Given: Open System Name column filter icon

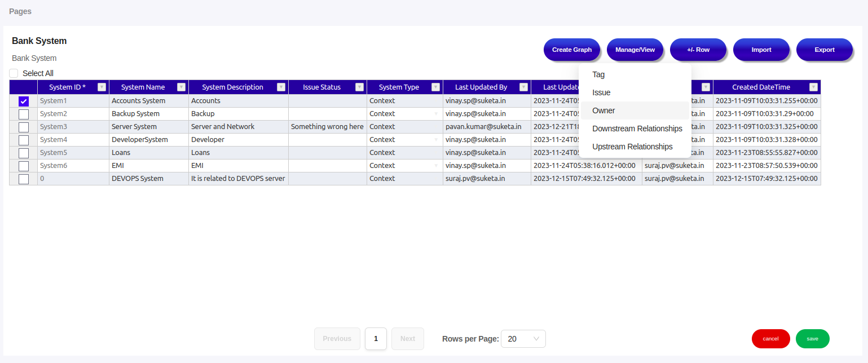Looking at the screenshot, I should [181, 87].
